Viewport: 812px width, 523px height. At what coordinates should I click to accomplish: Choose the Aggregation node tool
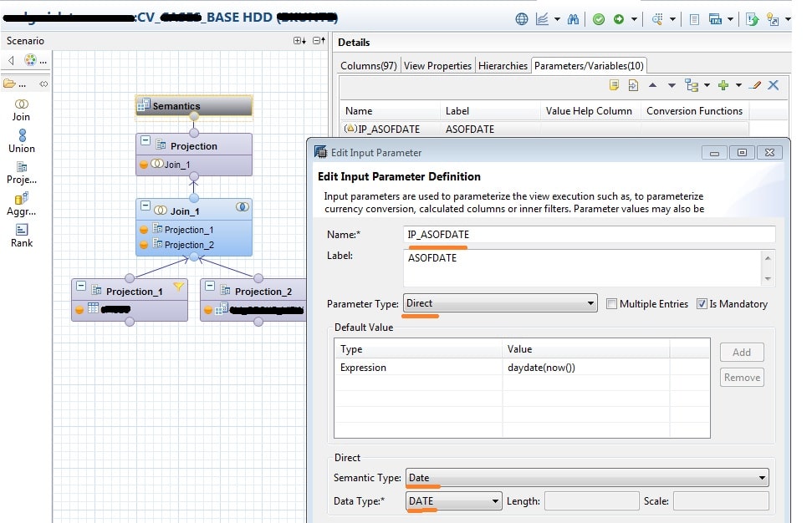pos(22,203)
